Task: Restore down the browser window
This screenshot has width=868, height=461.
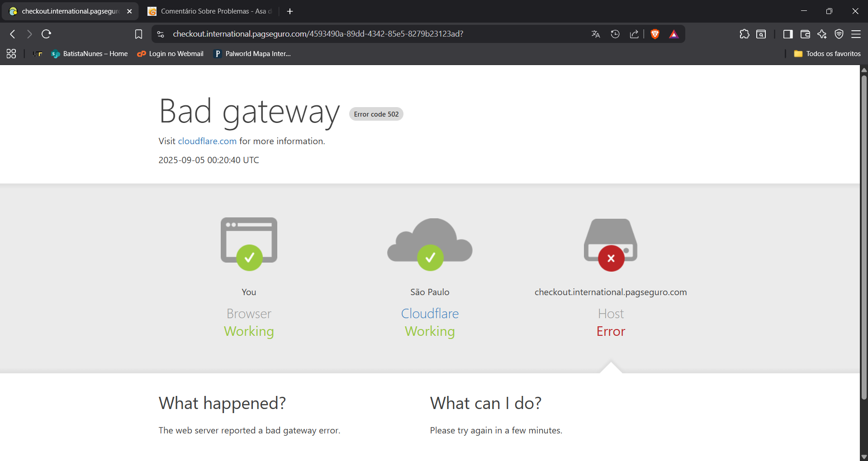Action: point(829,11)
